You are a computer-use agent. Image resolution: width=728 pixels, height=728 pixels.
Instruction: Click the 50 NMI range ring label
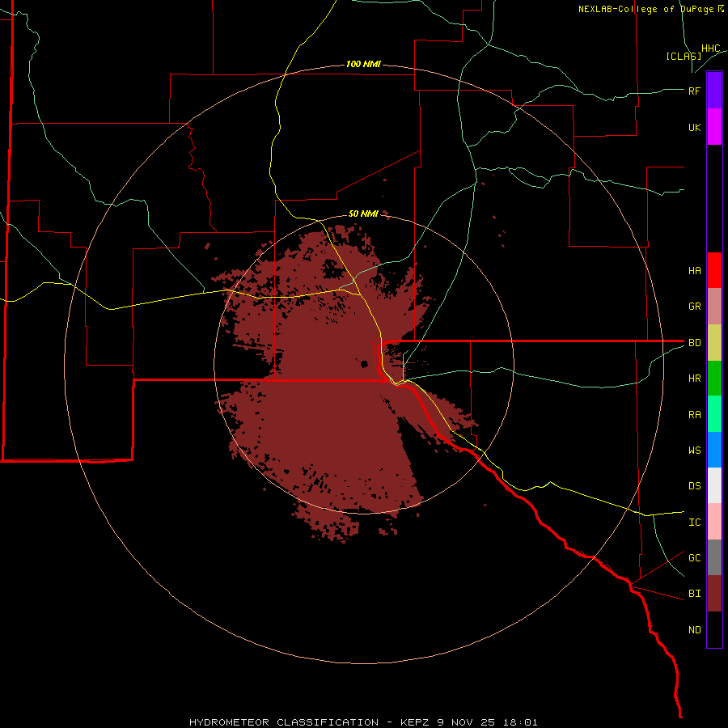pos(363,214)
